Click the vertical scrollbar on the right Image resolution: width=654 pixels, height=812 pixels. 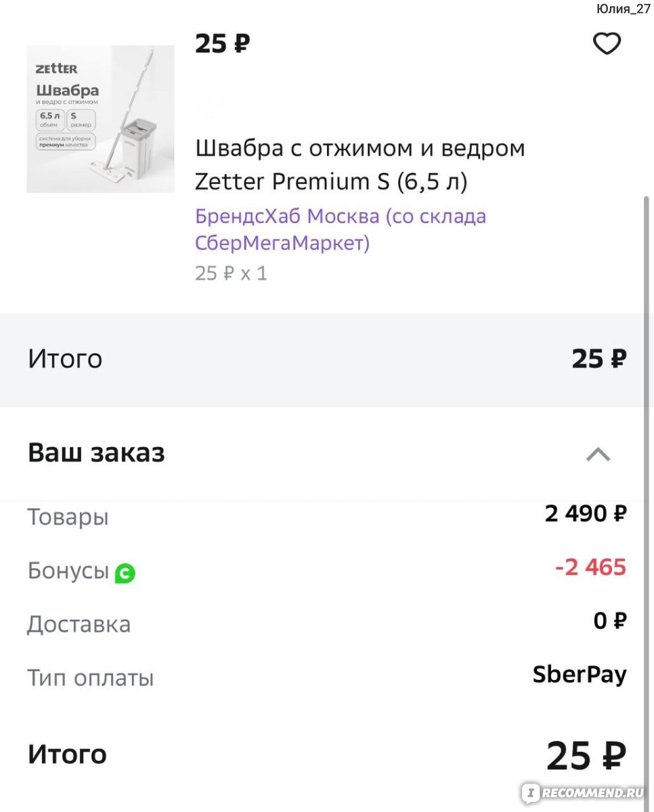pos(647,474)
